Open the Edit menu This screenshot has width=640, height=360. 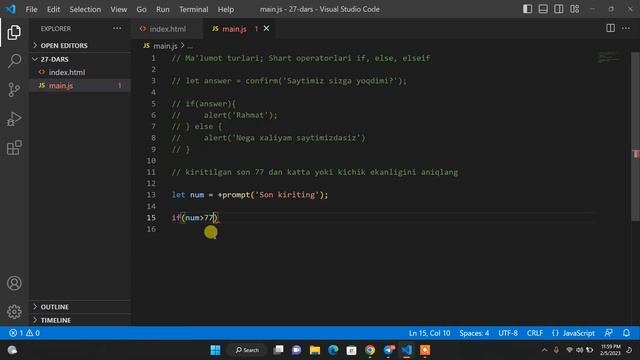53,9
